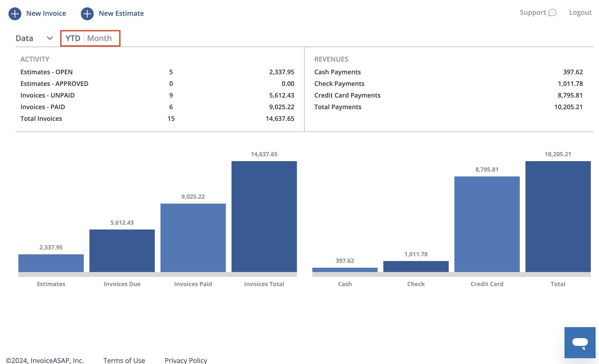Click the 5,612.43 unpaid amount in table

click(282, 95)
